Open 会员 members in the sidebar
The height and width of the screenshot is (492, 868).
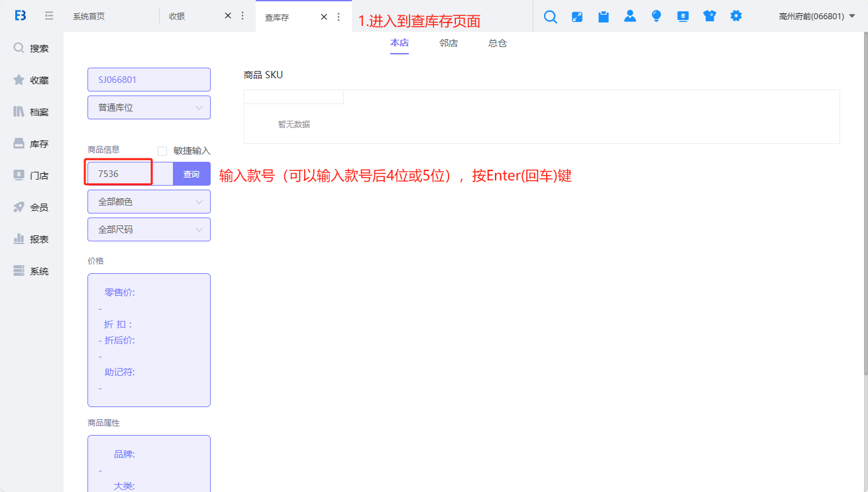click(32, 208)
